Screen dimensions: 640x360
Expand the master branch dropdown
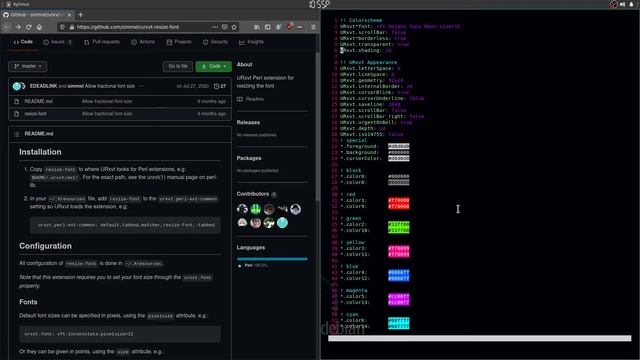[28, 66]
